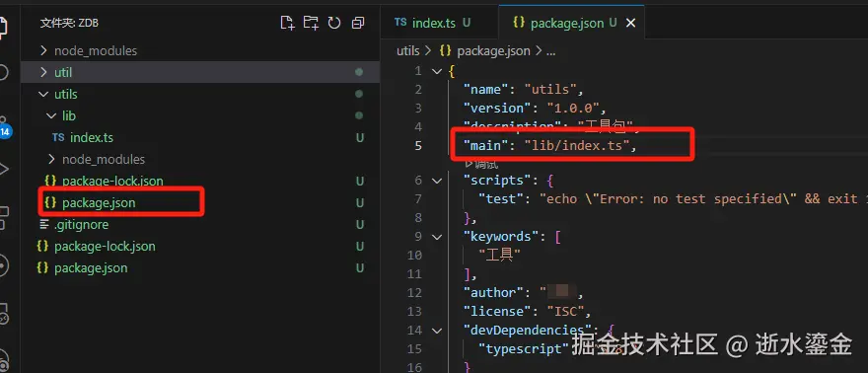Fold the scripts block at line 6

point(437,181)
